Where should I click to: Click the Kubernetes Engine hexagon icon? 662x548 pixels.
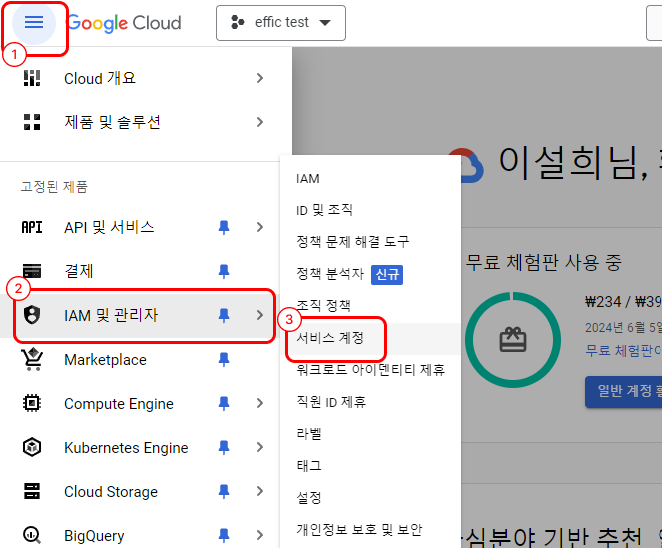point(32,448)
